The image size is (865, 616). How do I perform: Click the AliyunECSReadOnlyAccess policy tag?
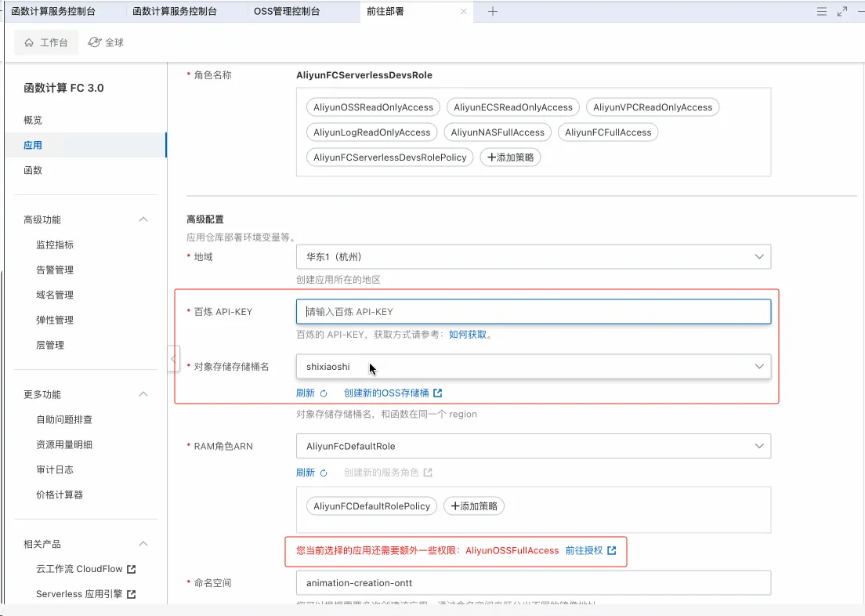[x=513, y=107]
